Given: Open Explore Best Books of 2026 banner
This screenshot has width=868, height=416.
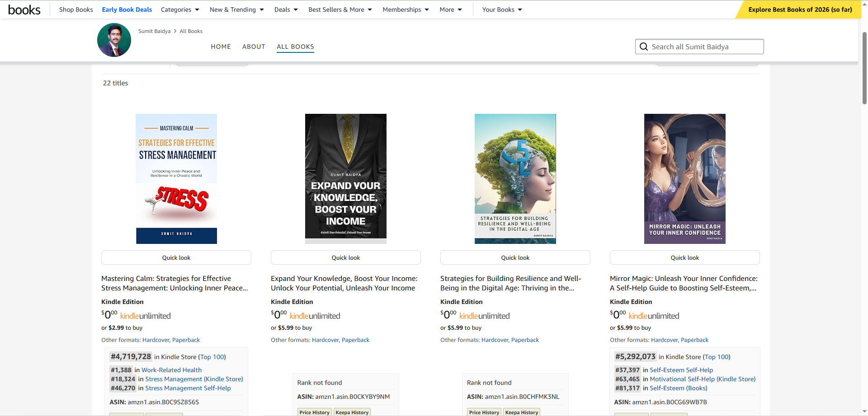Looking at the screenshot, I should [798, 9].
